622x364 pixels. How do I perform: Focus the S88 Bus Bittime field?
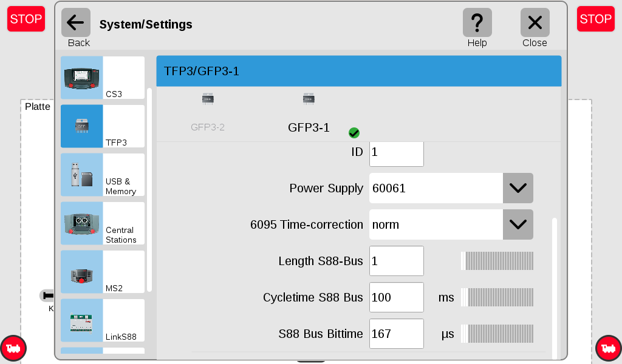click(396, 334)
